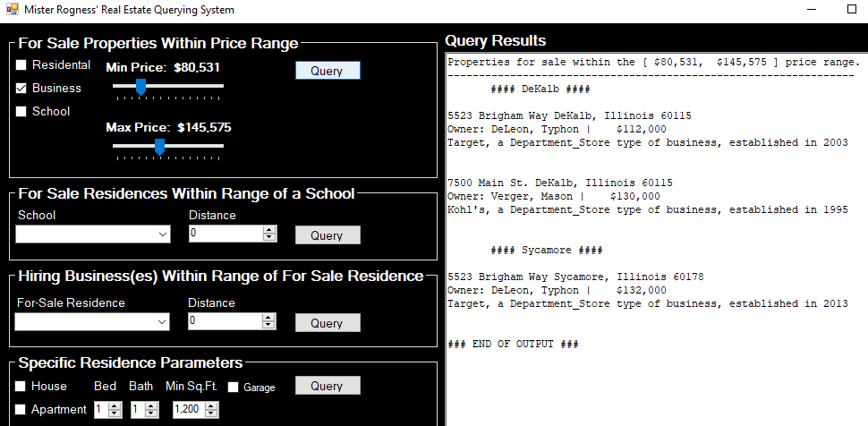
Task: Increment the Bed count spinner
Action: pos(114,405)
